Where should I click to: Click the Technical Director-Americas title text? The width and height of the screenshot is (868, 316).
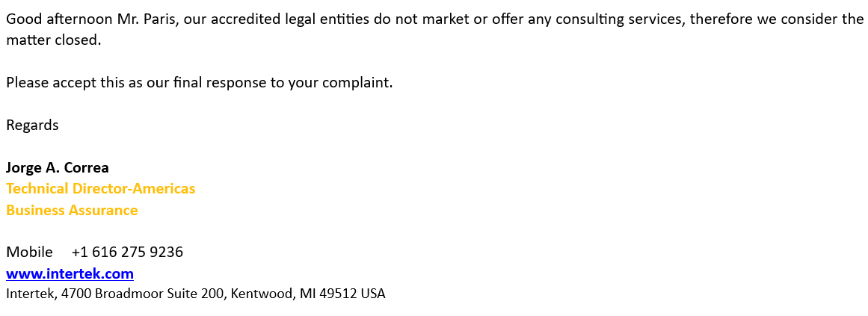[x=100, y=188]
